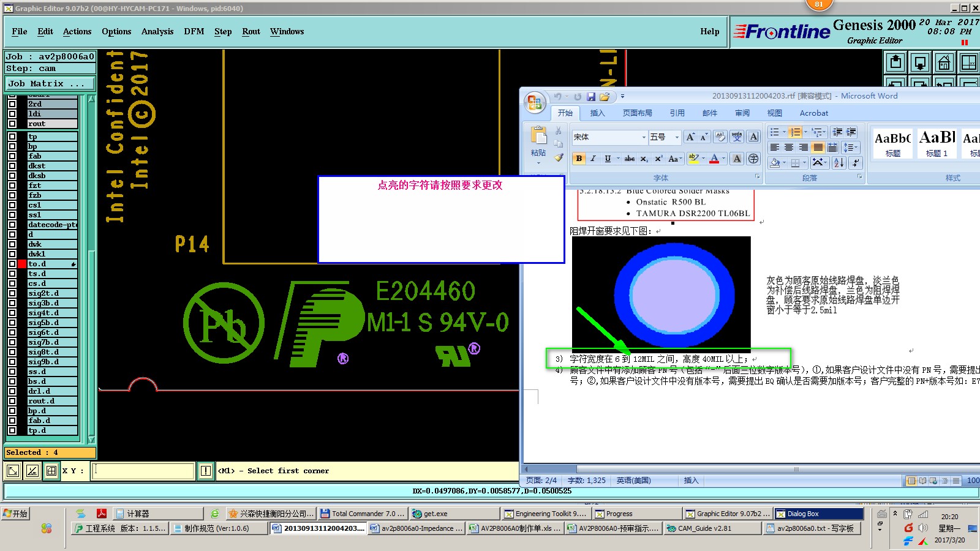Toggle checkbox for layer cs1

tap(12, 205)
